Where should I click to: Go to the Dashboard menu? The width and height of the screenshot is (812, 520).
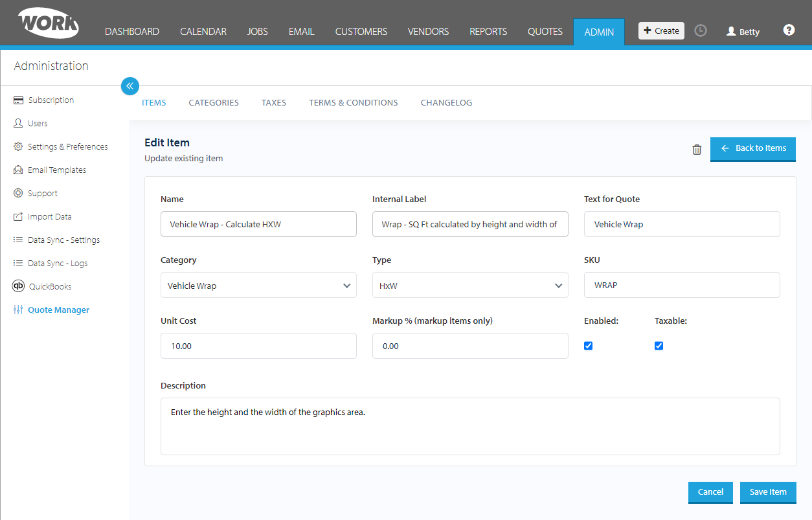coord(132,31)
